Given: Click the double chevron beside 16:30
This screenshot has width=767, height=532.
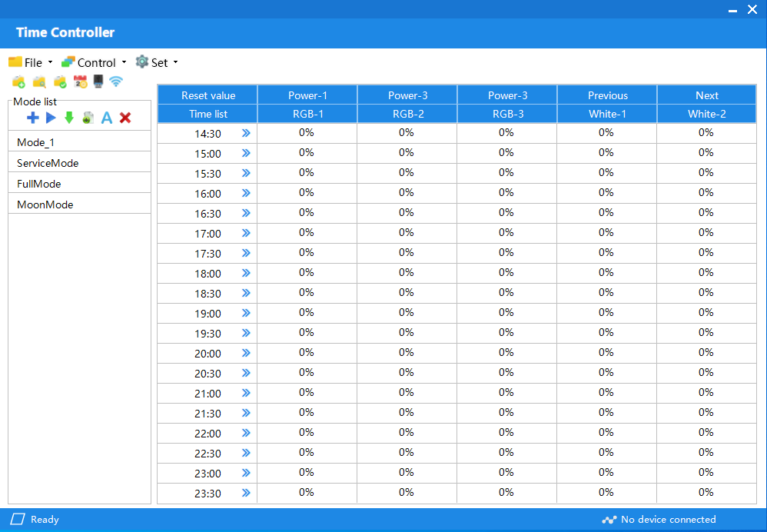Looking at the screenshot, I should pos(246,214).
